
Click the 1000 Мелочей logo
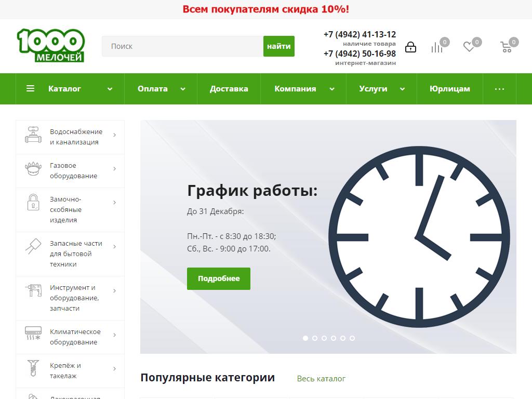click(x=50, y=46)
